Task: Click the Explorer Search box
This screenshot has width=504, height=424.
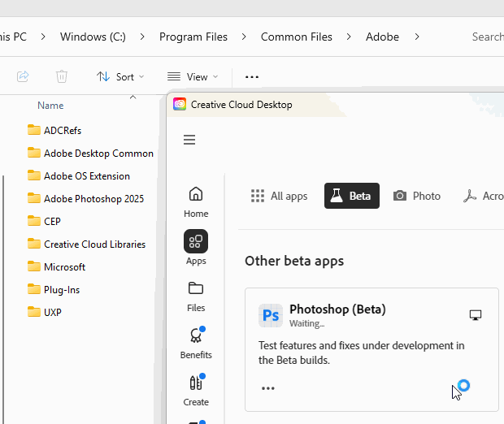Action: (x=488, y=37)
